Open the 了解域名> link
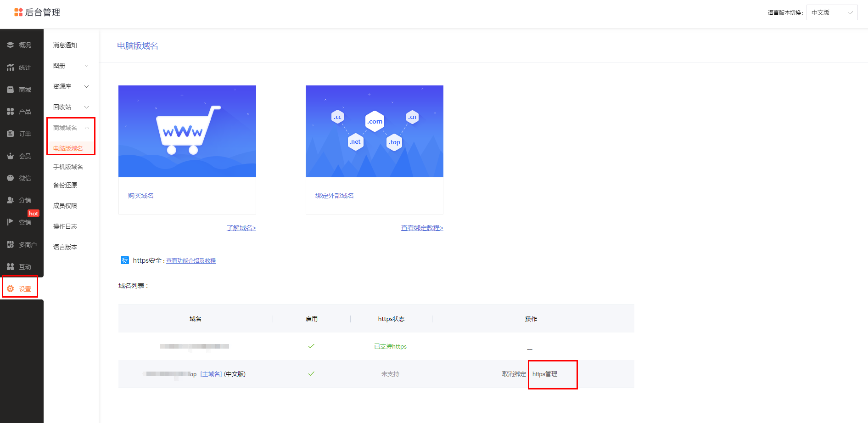 (x=241, y=228)
